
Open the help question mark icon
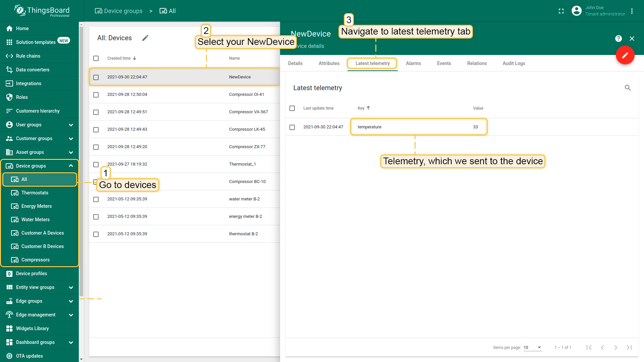(x=619, y=39)
